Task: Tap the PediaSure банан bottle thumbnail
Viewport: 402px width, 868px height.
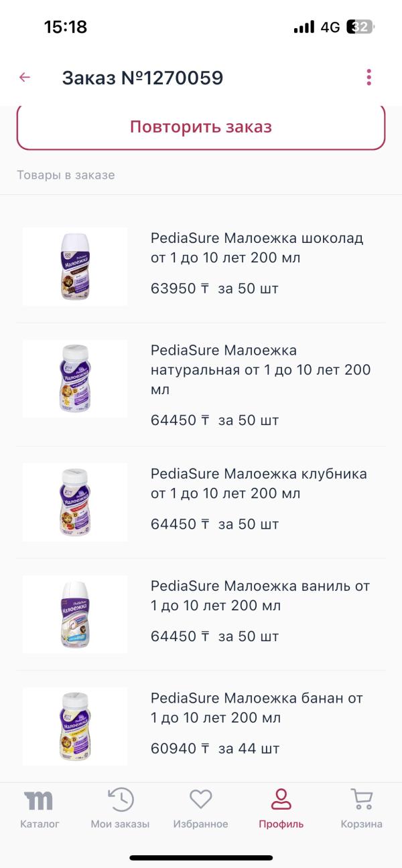Action: (x=75, y=727)
